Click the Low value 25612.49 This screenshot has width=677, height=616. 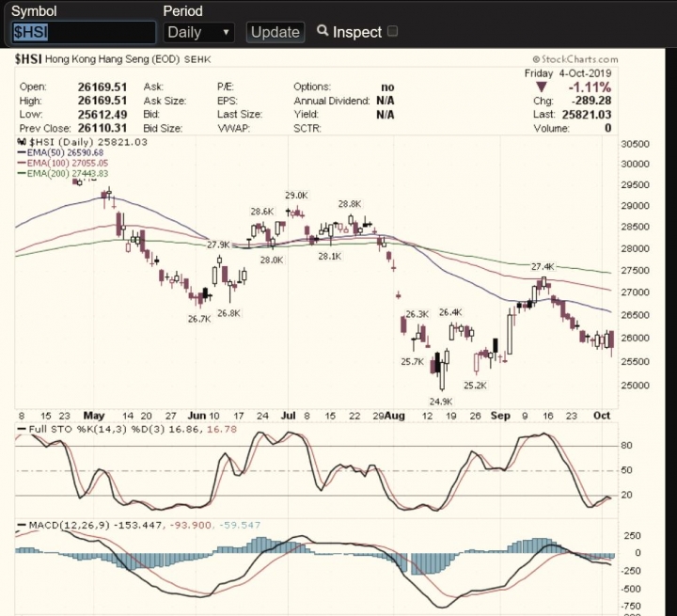(x=102, y=115)
